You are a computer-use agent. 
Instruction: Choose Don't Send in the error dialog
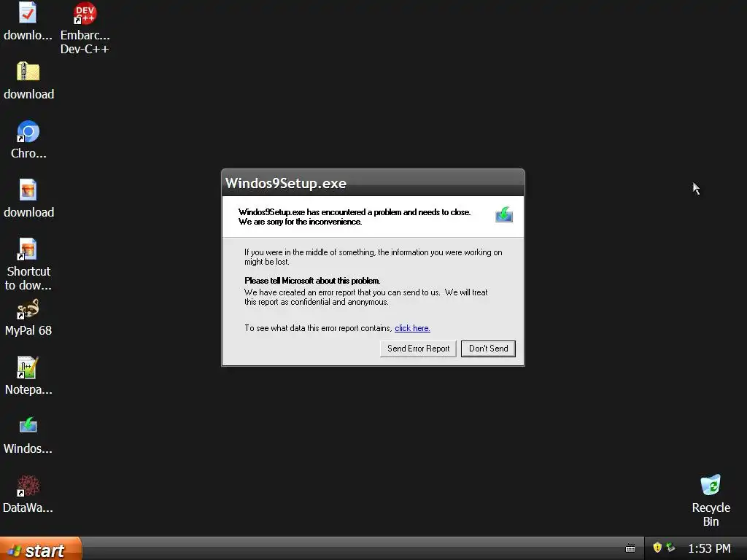pyautogui.click(x=488, y=349)
